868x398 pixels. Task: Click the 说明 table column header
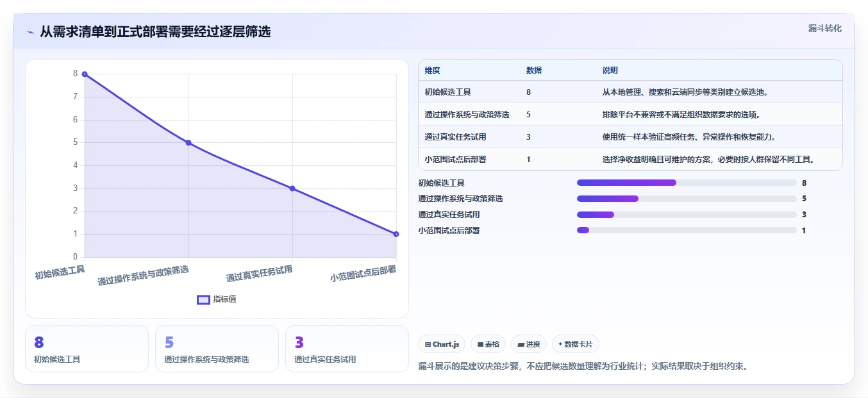[x=610, y=70]
